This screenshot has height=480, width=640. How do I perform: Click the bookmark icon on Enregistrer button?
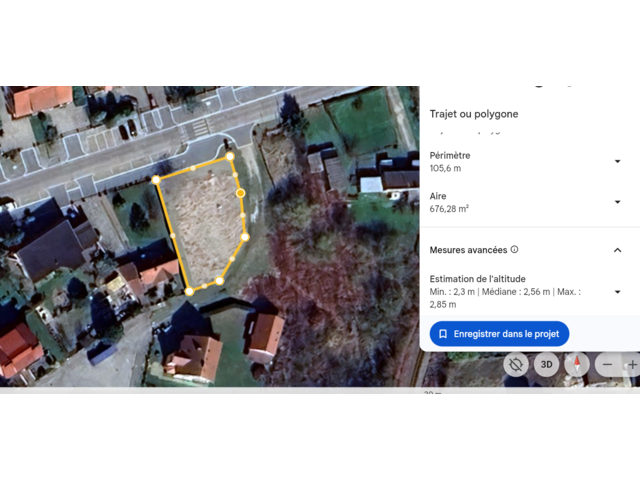[443, 334]
